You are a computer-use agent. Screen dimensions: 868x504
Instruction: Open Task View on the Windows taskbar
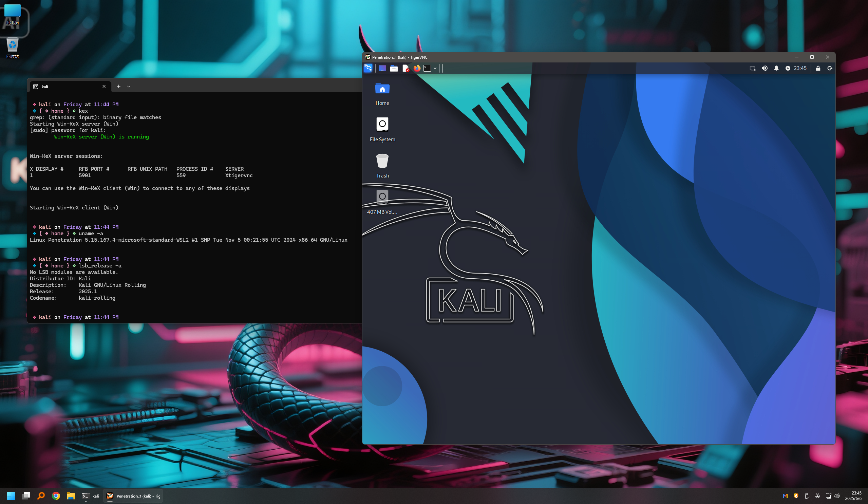point(26,496)
